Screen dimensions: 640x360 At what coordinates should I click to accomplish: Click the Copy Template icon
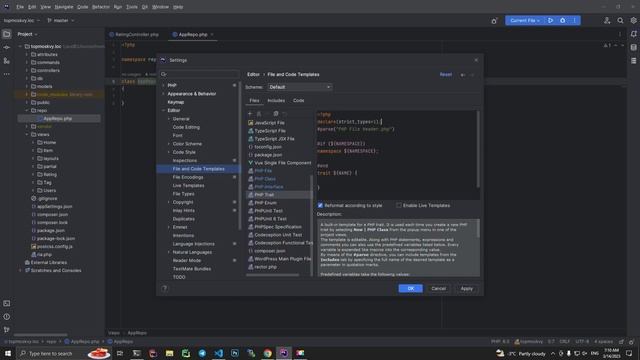point(276,113)
